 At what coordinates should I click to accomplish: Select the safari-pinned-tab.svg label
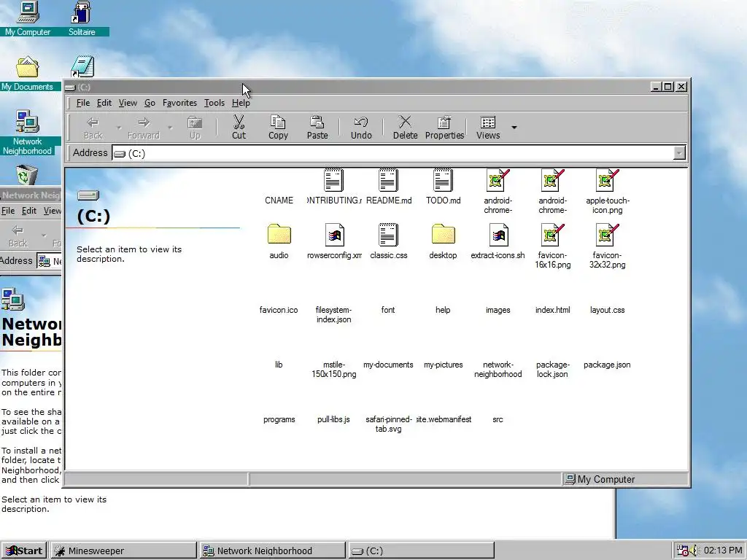coord(388,424)
